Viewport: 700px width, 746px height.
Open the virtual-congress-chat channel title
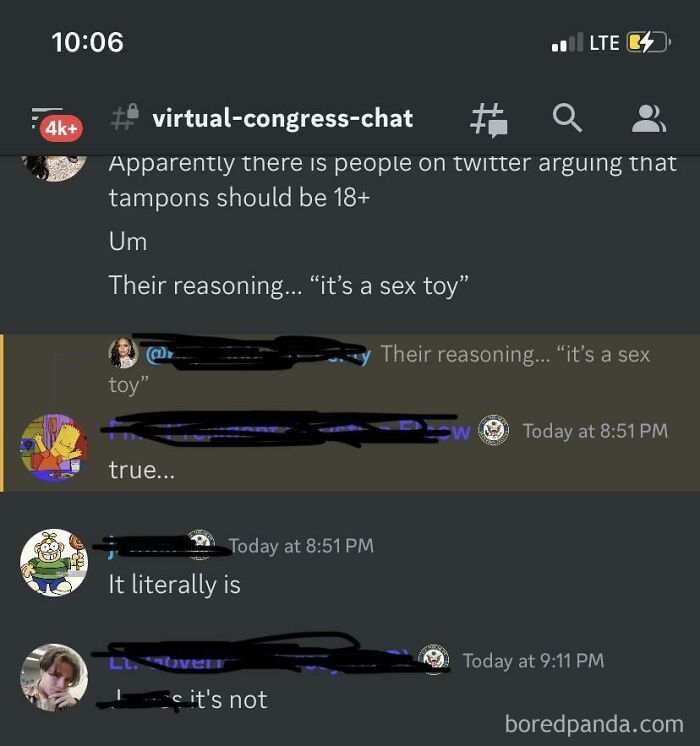(x=283, y=118)
